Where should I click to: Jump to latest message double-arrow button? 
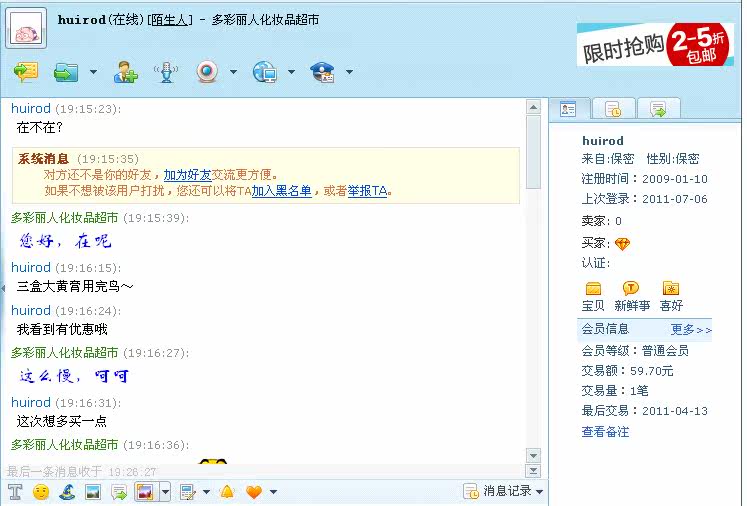[x=533, y=471]
